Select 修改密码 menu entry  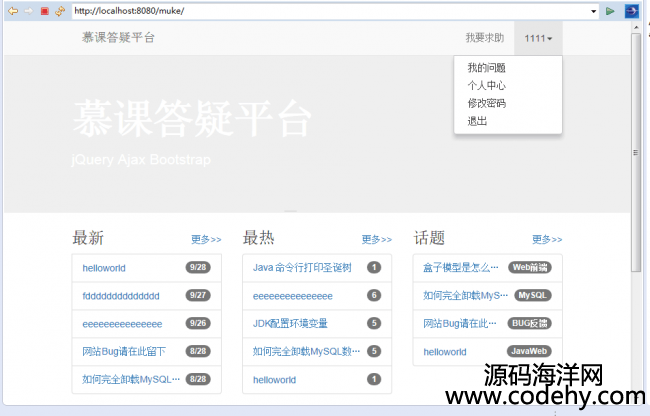[x=486, y=103]
